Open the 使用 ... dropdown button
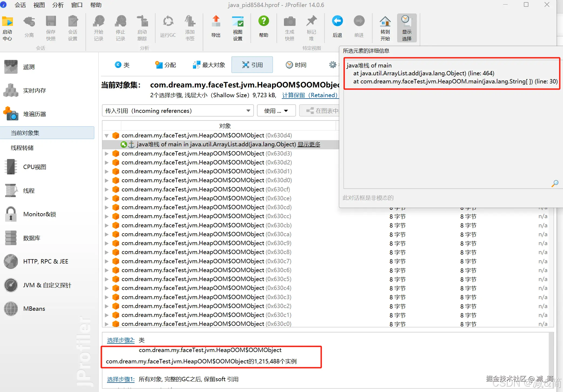 [x=276, y=111]
